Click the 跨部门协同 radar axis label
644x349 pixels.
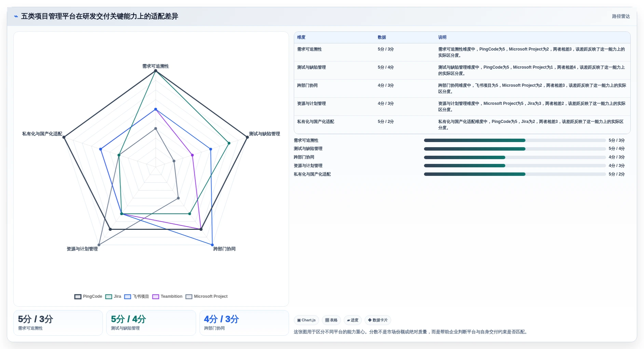224,249
